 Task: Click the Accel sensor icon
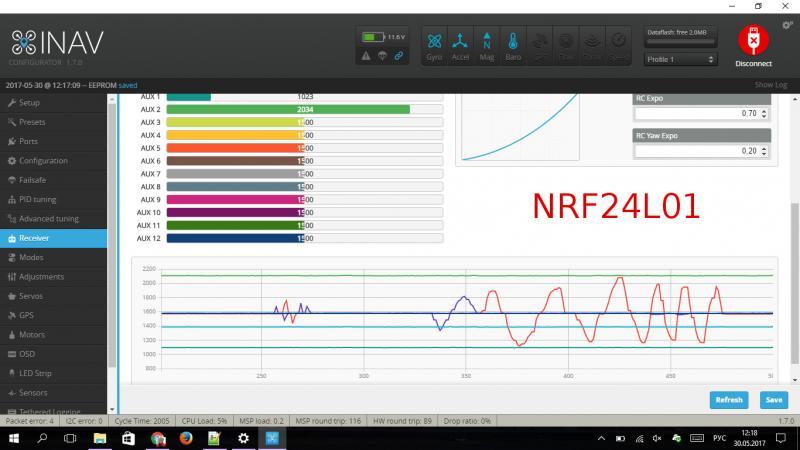click(461, 45)
